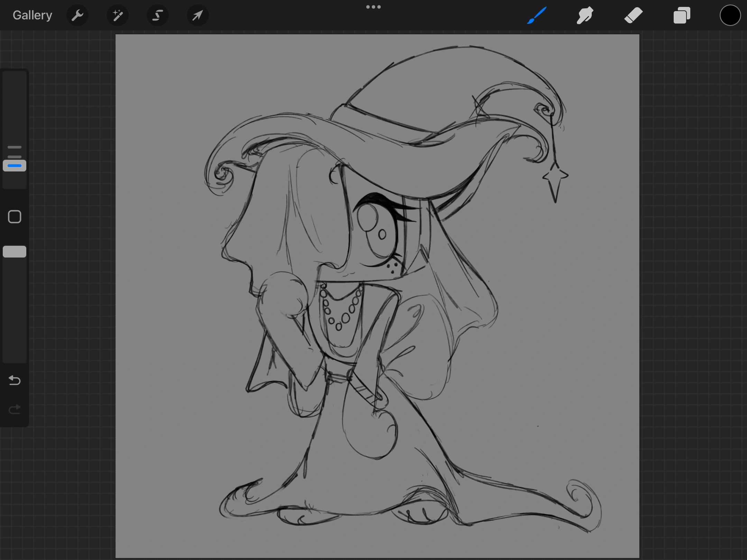Open the three-dot options at top center
This screenshot has width=747, height=560.
click(x=373, y=7)
